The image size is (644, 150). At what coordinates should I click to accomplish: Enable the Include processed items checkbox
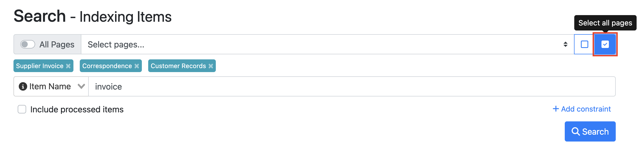tap(22, 109)
